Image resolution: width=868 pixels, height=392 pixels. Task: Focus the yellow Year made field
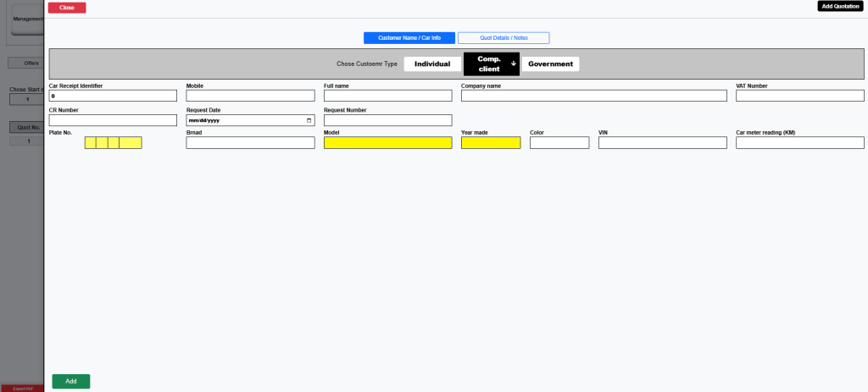click(491, 142)
